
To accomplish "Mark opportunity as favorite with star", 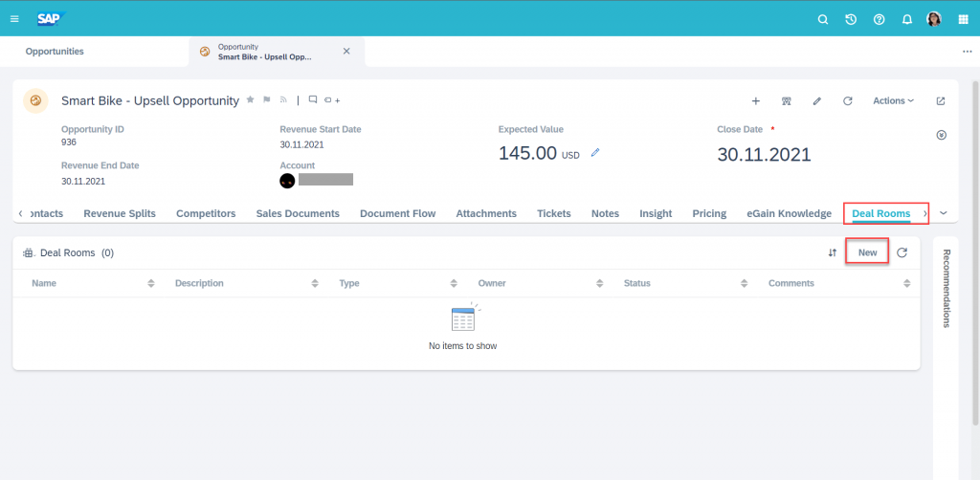I will [250, 99].
